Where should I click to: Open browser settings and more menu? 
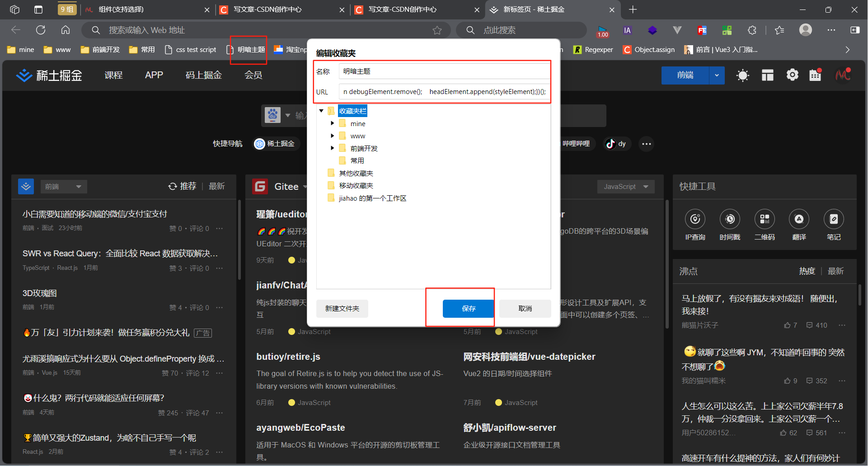pyautogui.click(x=831, y=30)
